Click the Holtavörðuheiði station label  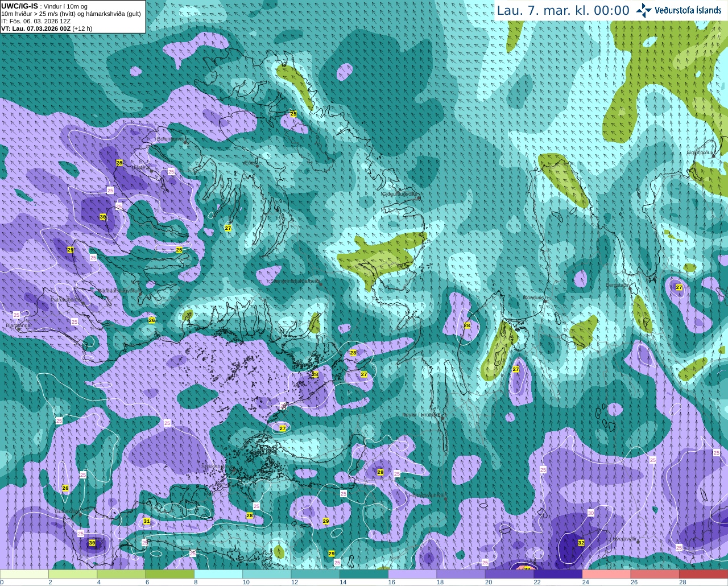click(x=427, y=496)
